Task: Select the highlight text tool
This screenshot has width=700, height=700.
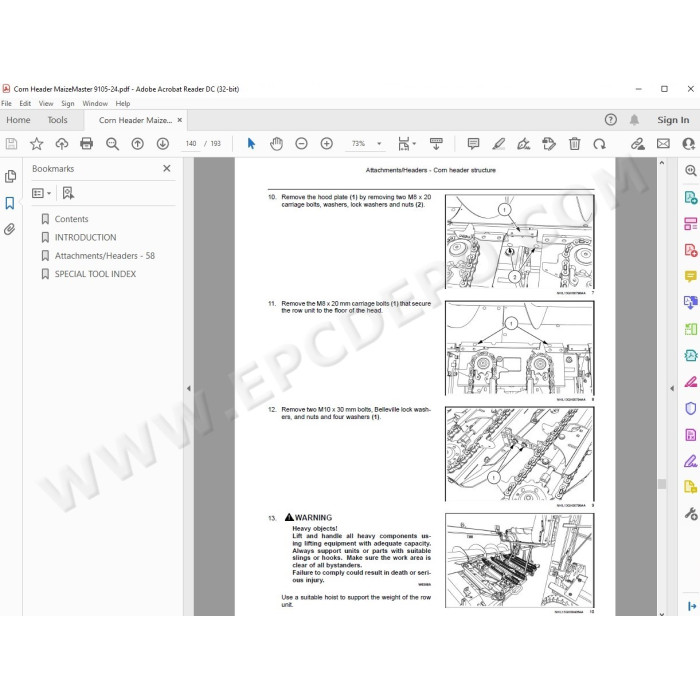Action: [499, 144]
